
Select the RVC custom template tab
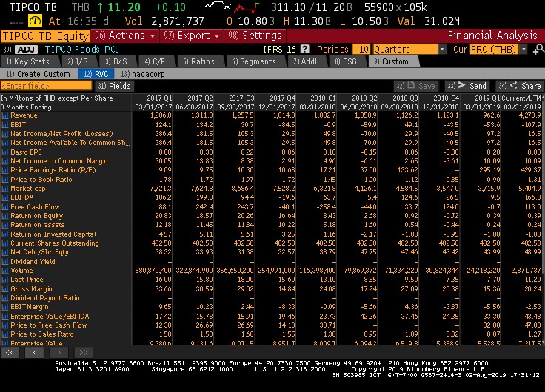tap(96, 74)
